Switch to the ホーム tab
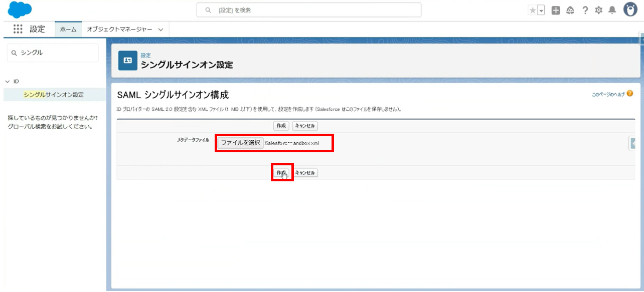The width and height of the screenshot is (644, 292). (x=68, y=30)
